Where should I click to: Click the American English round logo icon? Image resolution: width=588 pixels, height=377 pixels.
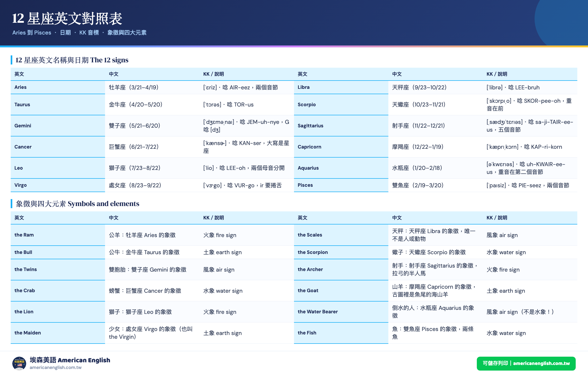(x=19, y=363)
